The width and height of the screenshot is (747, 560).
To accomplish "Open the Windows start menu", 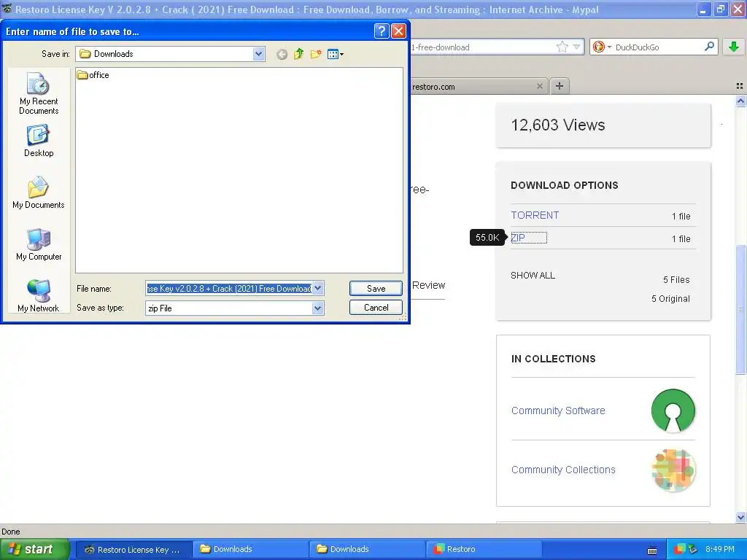I will pyautogui.click(x=35, y=549).
